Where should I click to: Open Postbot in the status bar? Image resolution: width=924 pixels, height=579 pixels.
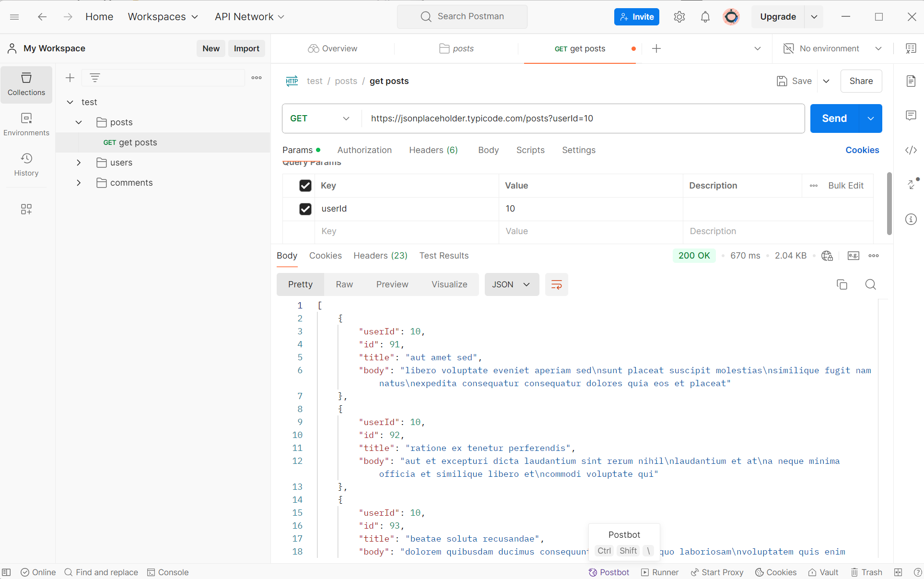(609, 572)
